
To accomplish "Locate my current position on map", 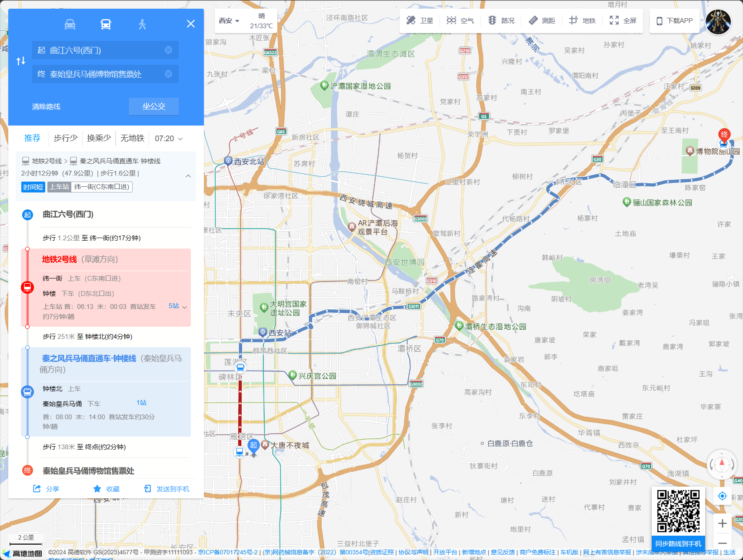I will 722,496.
